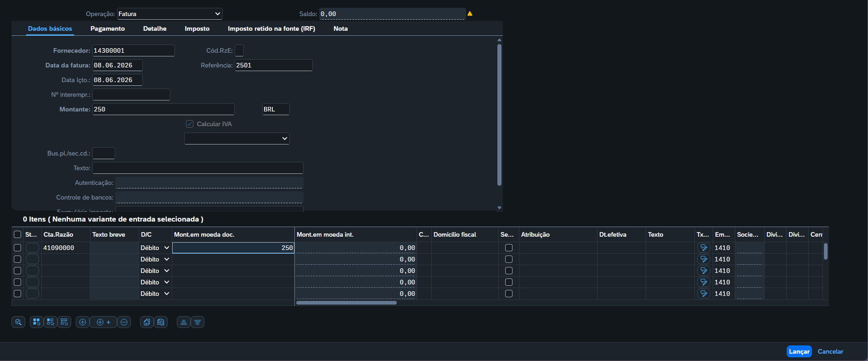Click the items table vertical scrollbar thumb
The width and height of the screenshot is (868, 361).
825,251
